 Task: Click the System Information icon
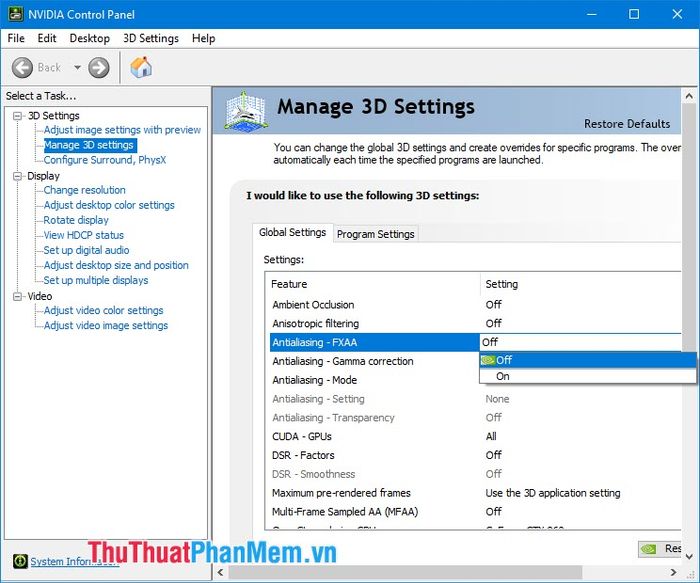(x=20, y=561)
